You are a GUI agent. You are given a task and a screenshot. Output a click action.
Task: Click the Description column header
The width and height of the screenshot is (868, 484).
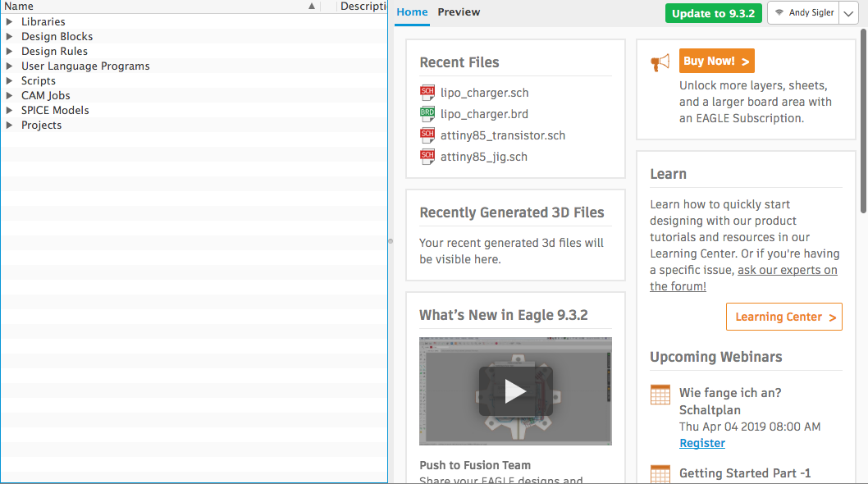pyautogui.click(x=362, y=6)
